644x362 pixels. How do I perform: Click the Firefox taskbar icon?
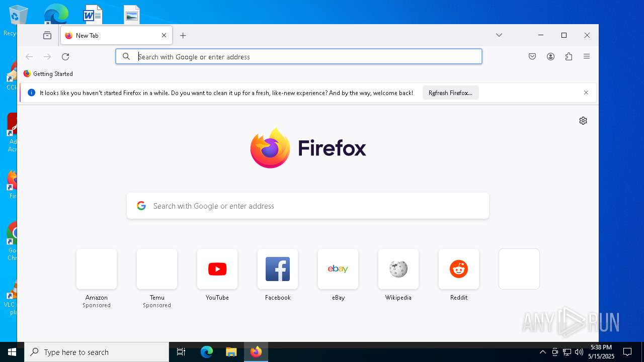pos(256,352)
